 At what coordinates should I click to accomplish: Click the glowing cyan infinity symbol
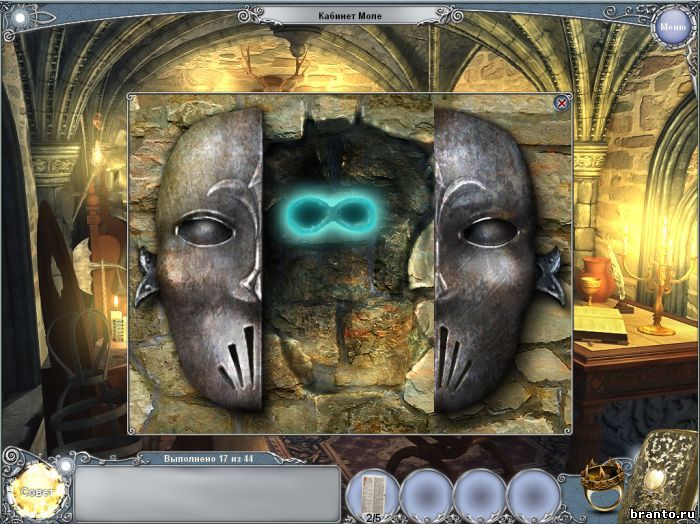330,214
